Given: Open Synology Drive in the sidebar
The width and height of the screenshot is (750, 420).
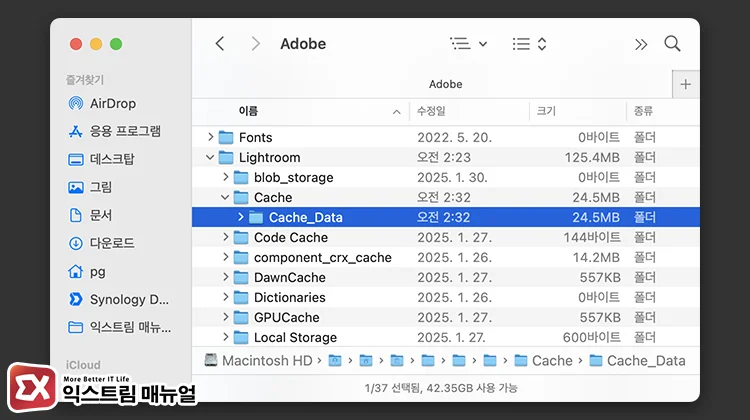Looking at the screenshot, I should point(118,299).
